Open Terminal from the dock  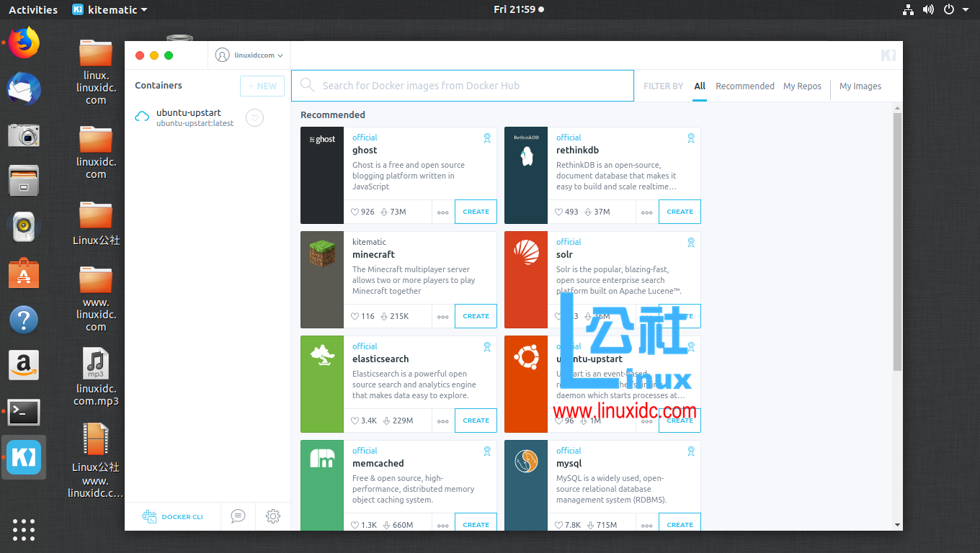point(24,412)
